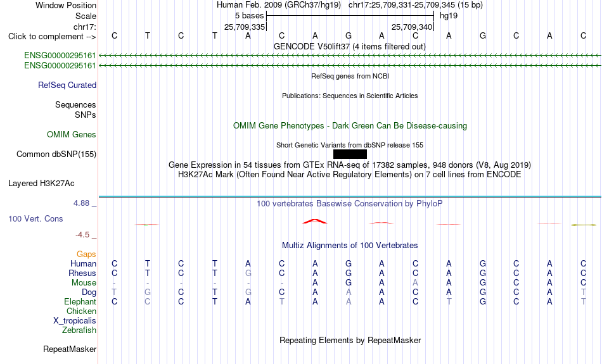Click the 25,709,335 position marker
Viewport: 602px width, 364px height.
[x=245, y=27]
